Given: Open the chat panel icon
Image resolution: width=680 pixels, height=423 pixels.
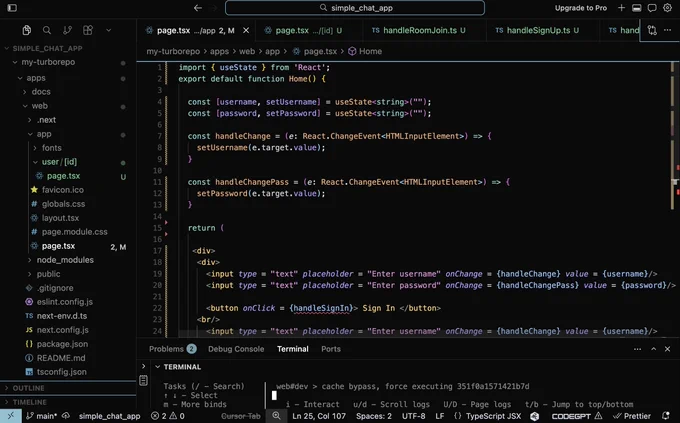Looking at the screenshot, I should click(652, 8).
